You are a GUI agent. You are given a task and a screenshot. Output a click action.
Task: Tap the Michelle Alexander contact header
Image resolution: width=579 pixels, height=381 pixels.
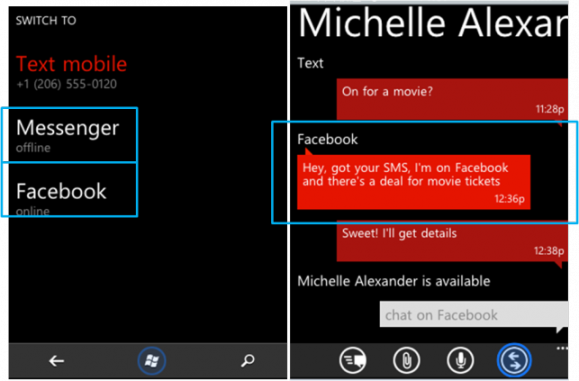[433, 23]
